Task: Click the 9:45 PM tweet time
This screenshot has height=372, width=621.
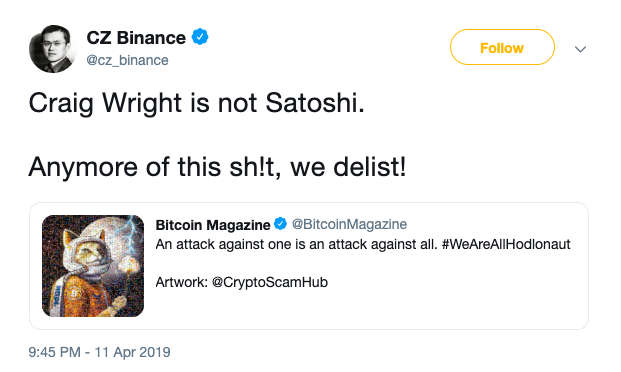Action: [x=55, y=352]
